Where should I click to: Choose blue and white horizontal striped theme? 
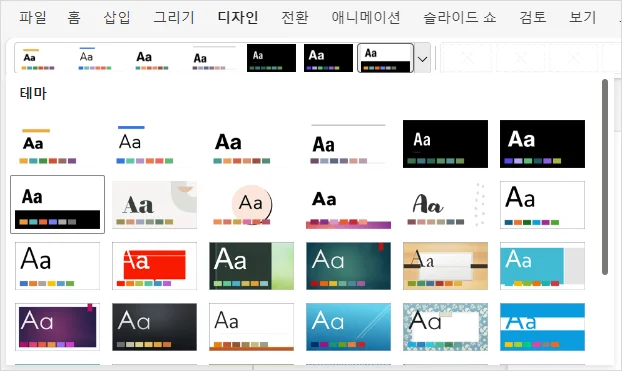click(542, 327)
